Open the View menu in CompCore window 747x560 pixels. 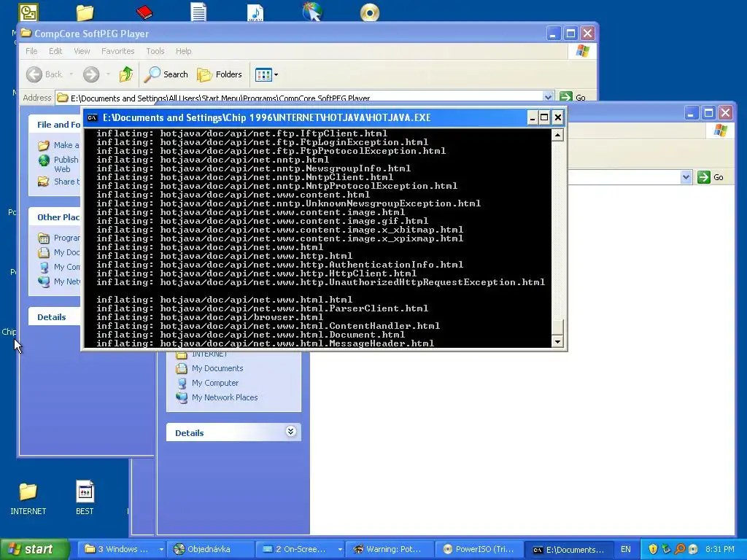(82, 51)
